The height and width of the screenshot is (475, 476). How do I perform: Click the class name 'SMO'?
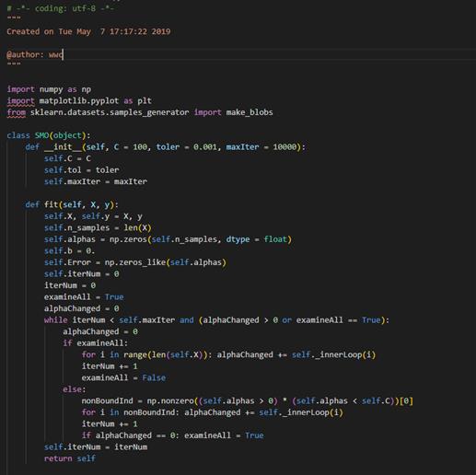tap(41, 135)
